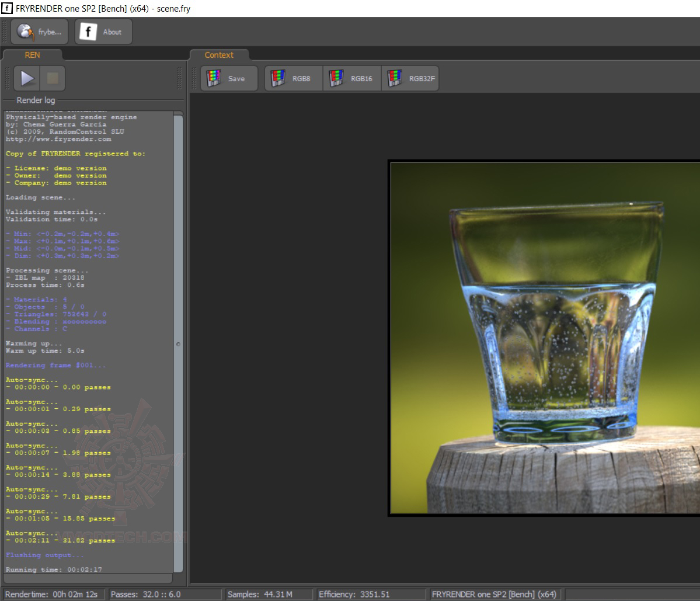The image size is (700, 601).
Task: Switch to the REN tab
Action: tap(32, 55)
